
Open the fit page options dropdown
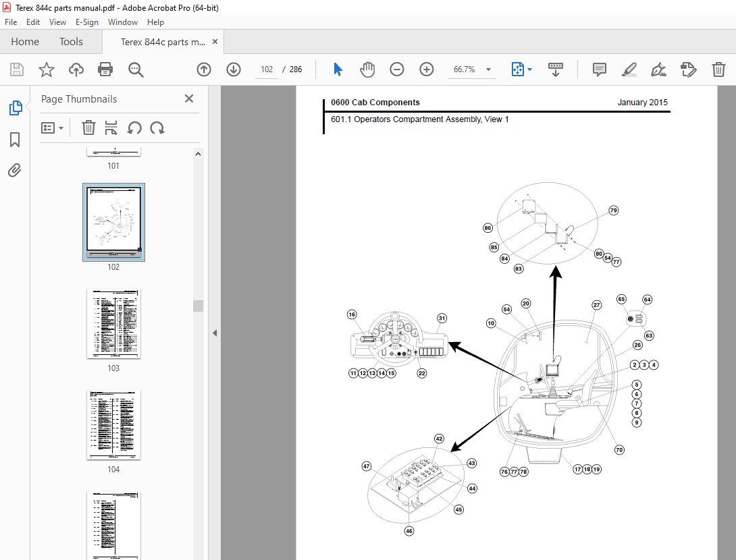[529, 69]
